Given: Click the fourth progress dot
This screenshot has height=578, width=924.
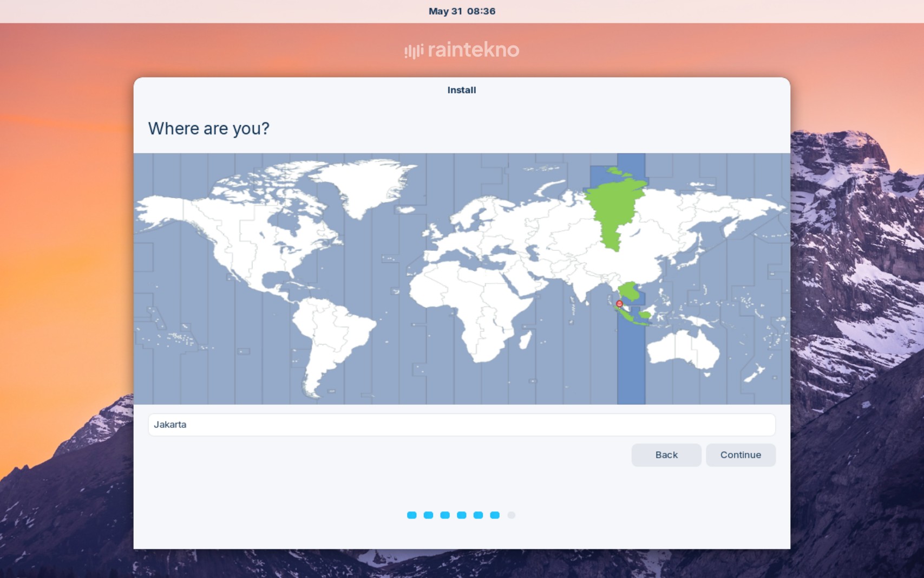Looking at the screenshot, I should [461, 515].
